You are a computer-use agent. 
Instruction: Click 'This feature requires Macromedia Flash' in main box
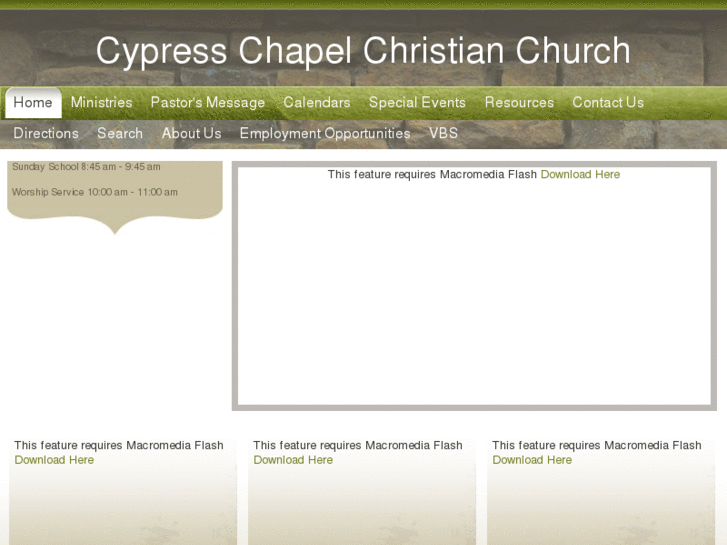(432, 174)
